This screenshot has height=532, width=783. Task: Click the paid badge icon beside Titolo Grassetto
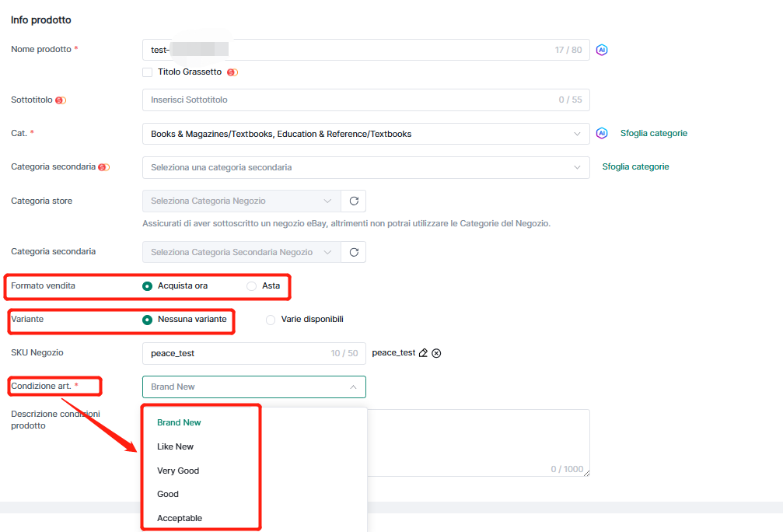[x=232, y=72]
